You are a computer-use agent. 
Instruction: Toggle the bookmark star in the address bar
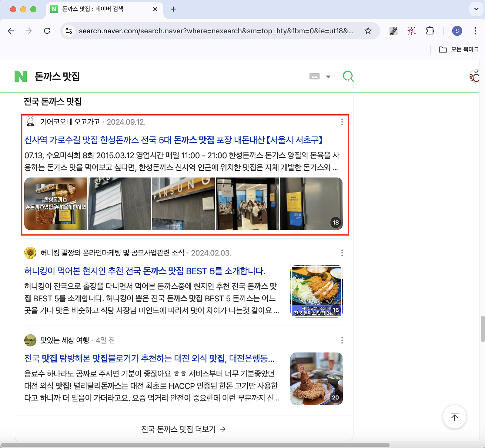368,30
